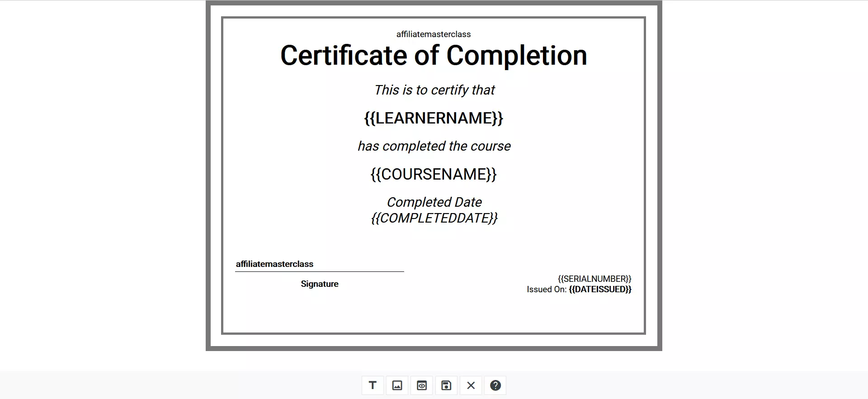Select the {{COMPLETEDDATE}} placeholder

coord(434,218)
